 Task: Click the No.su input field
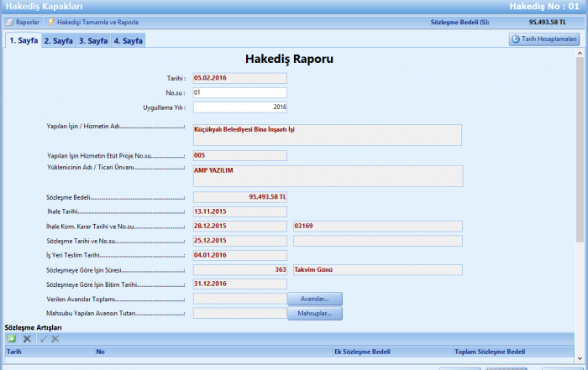tap(239, 92)
